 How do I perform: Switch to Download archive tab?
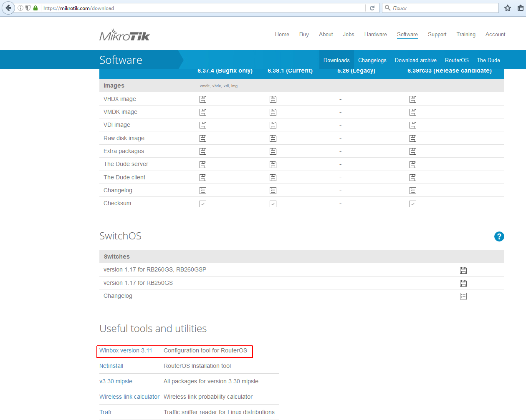coord(415,60)
